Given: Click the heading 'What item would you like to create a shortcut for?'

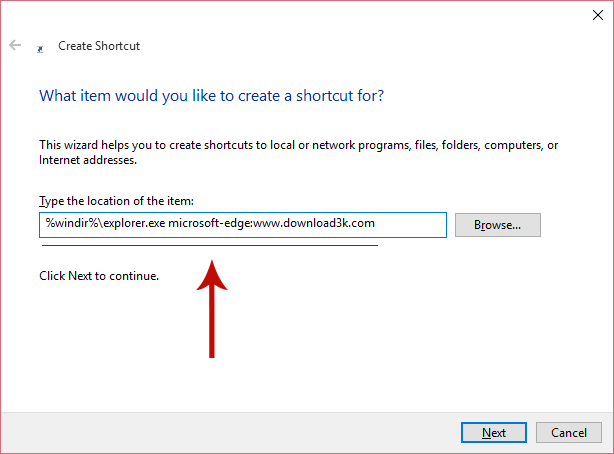Looking at the screenshot, I should coord(211,96).
